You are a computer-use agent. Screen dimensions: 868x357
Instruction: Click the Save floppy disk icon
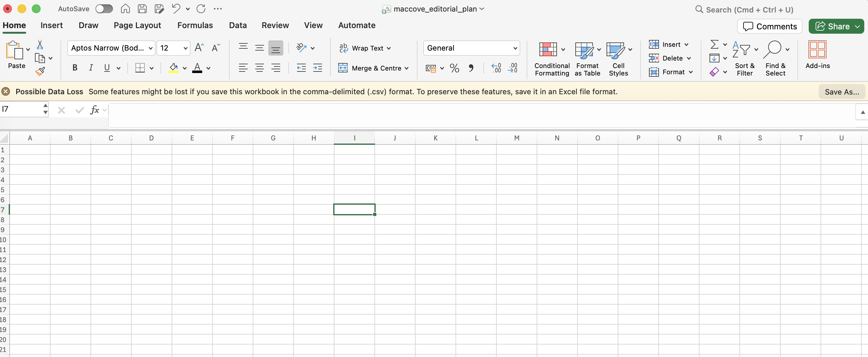[142, 9]
